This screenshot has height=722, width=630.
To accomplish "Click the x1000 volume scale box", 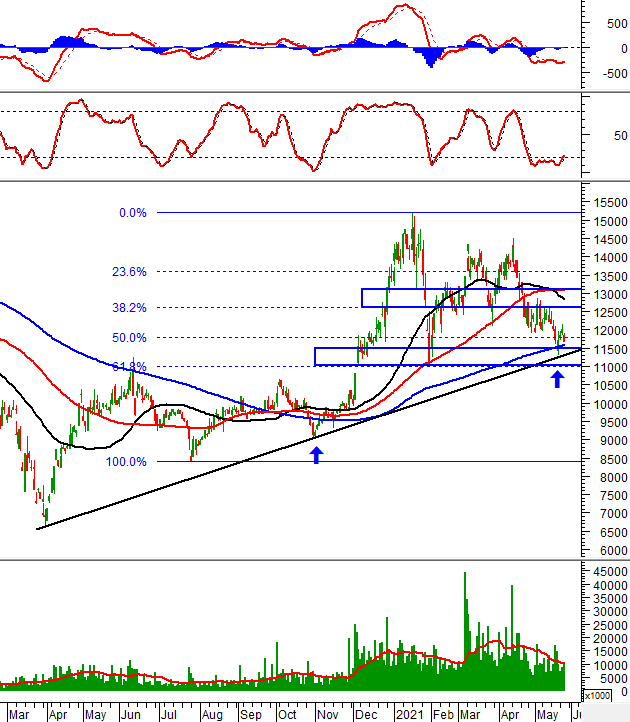I will tap(597, 695).
